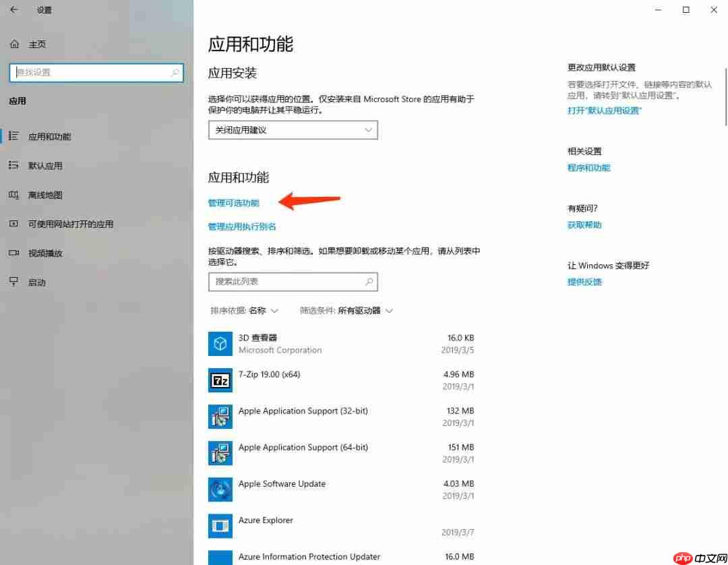Viewport: 728px width, 565px height.
Task: Open the 程序和功能 related settings link
Action: pyautogui.click(x=588, y=168)
